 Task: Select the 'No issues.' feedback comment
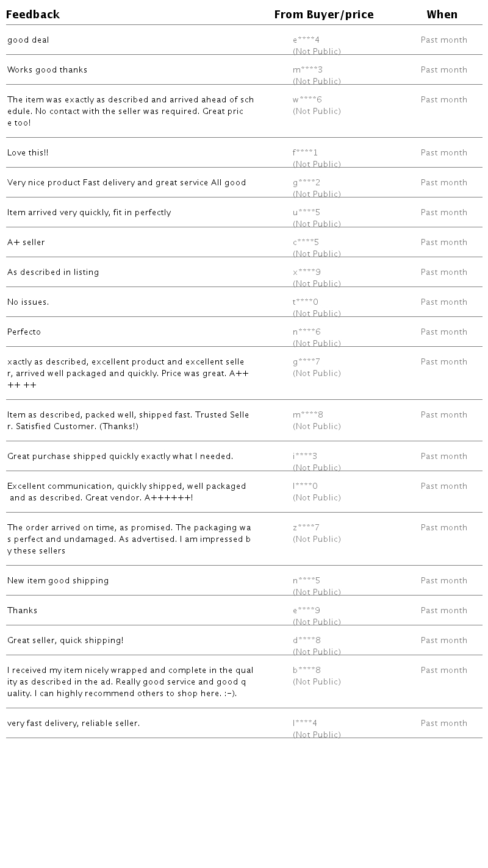coord(28,302)
